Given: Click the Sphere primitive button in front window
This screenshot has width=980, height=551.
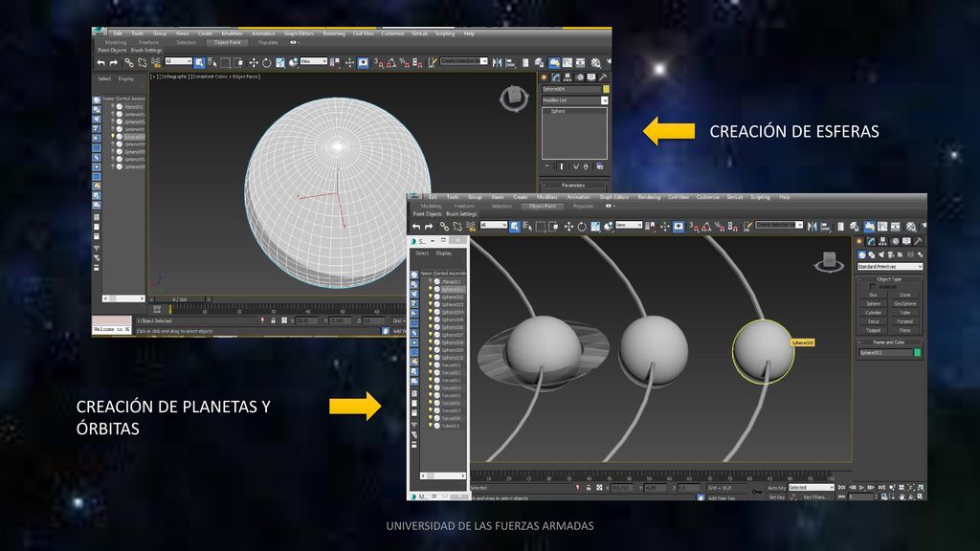Looking at the screenshot, I should [x=873, y=303].
